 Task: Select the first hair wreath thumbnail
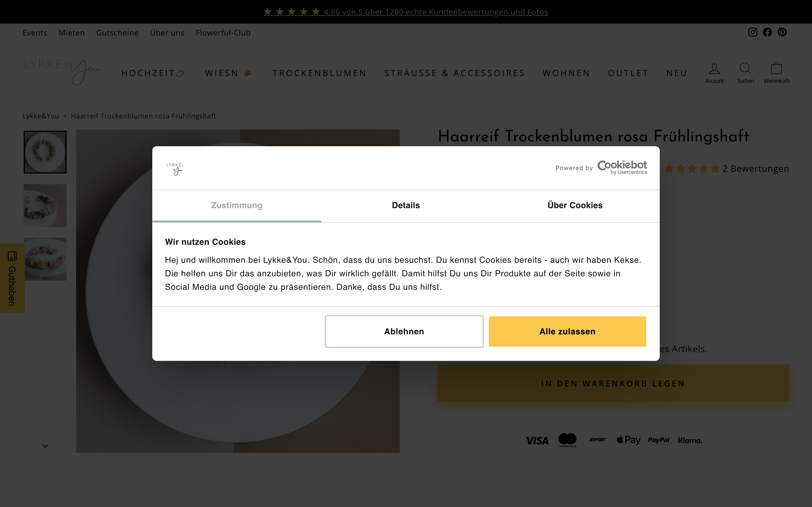tap(45, 152)
